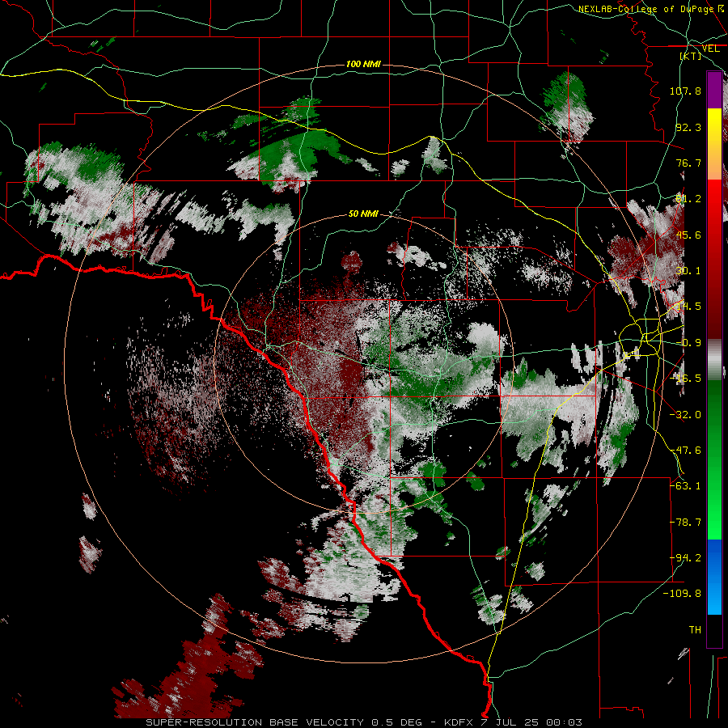The image size is (728, 728).
Task: Click the Super-Resolution Base Velocity caption
Action: 363,722
